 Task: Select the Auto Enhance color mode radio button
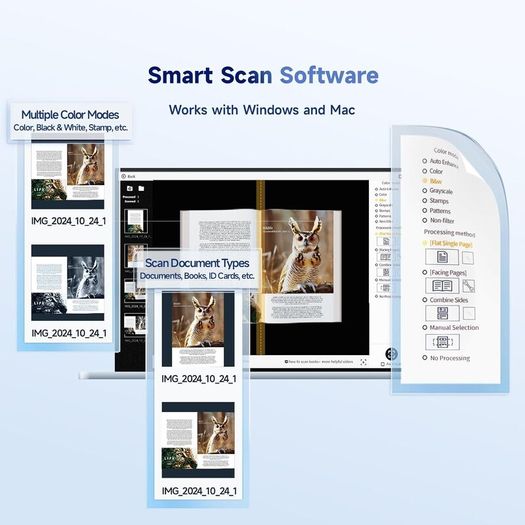(x=425, y=161)
